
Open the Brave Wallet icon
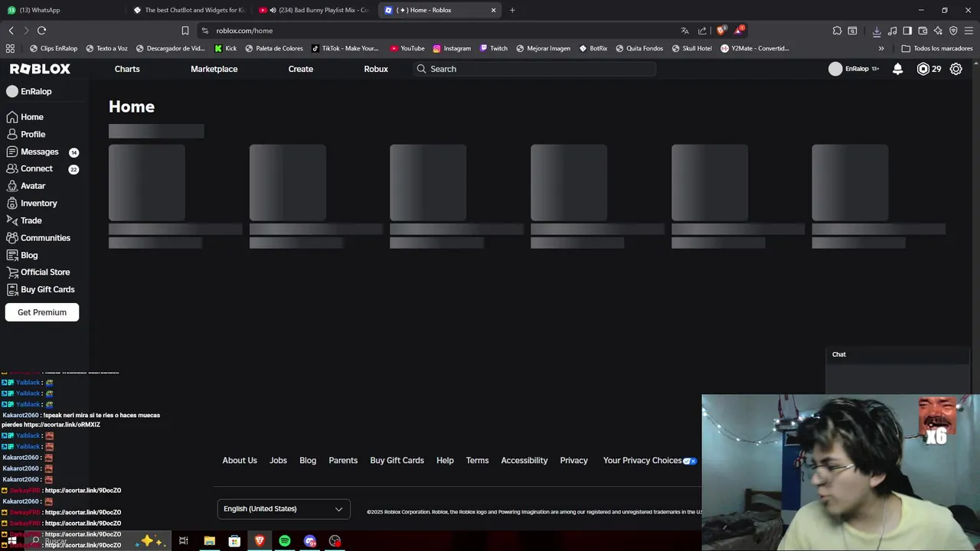coord(923,31)
